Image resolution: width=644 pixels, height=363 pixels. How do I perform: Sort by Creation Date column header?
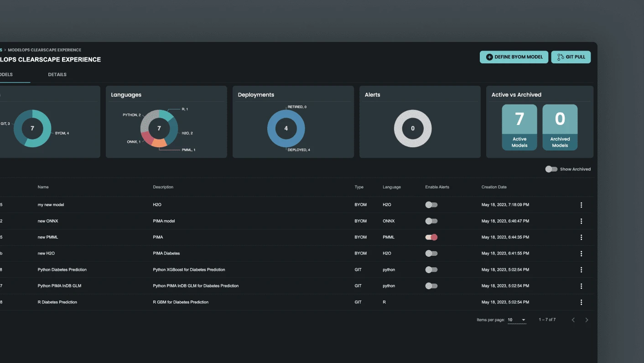(x=494, y=187)
